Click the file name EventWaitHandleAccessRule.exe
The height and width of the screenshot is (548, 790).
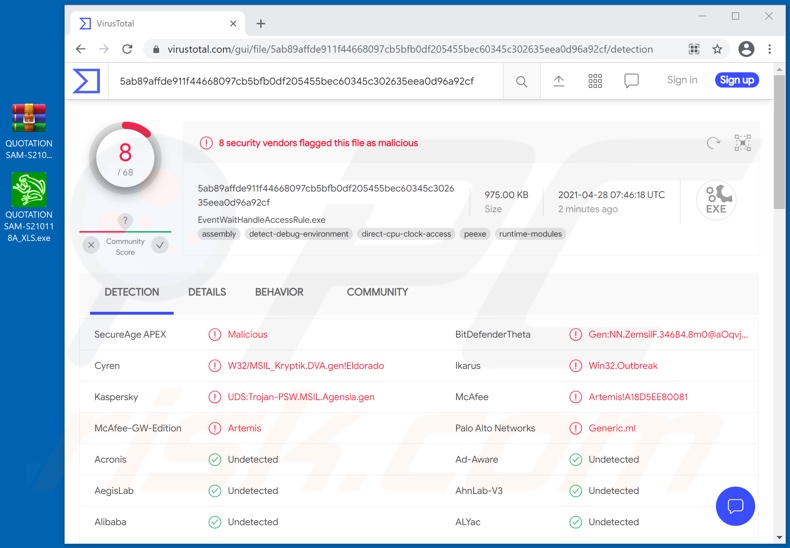261,220
